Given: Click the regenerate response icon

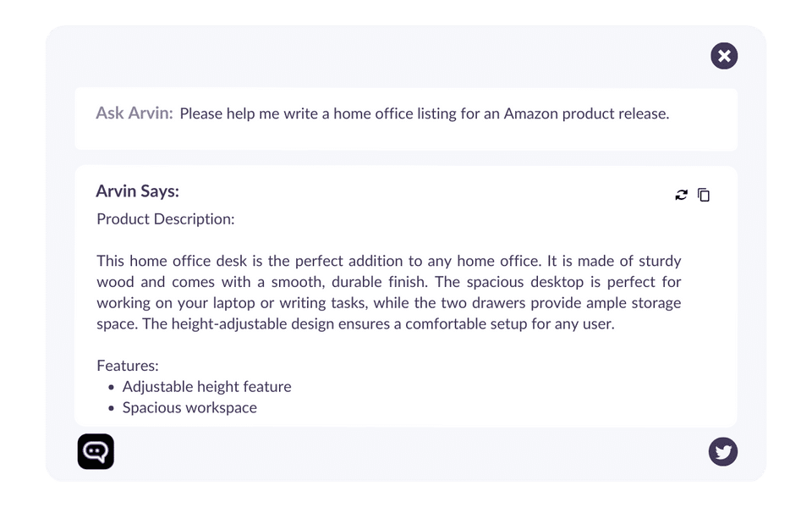Looking at the screenshot, I should tap(682, 196).
